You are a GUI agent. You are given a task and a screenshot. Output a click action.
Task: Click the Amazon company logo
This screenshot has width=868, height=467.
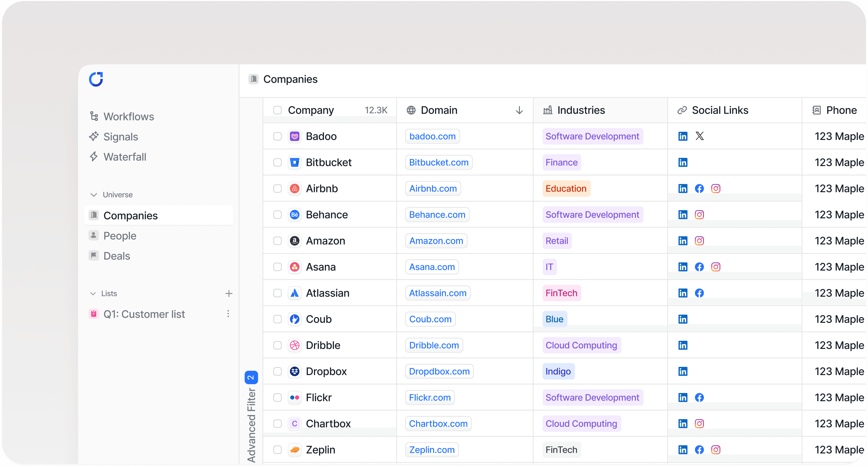click(295, 241)
